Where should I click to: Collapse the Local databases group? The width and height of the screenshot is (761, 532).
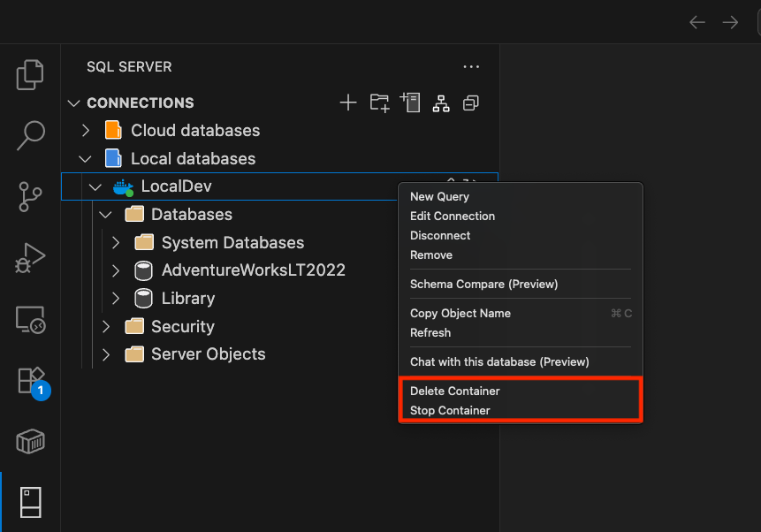pyautogui.click(x=86, y=159)
